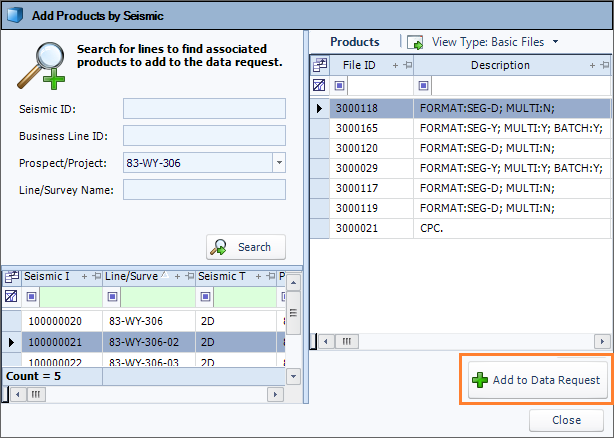Screen dimensions: 614x438
Task: Select product row 3000117
Action: [x=460, y=188]
